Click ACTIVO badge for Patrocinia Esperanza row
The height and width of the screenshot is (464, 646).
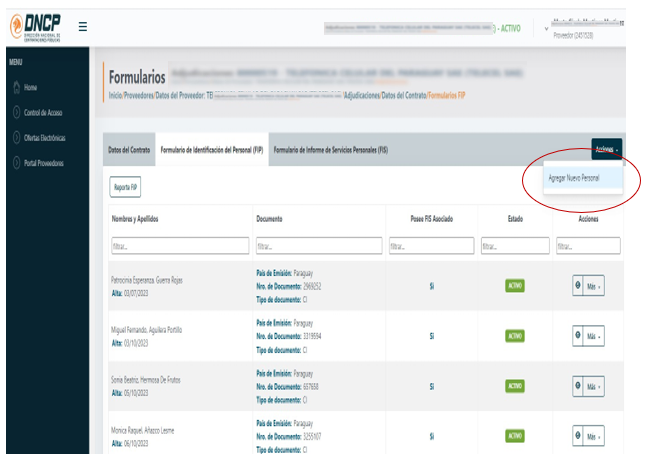point(515,286)
